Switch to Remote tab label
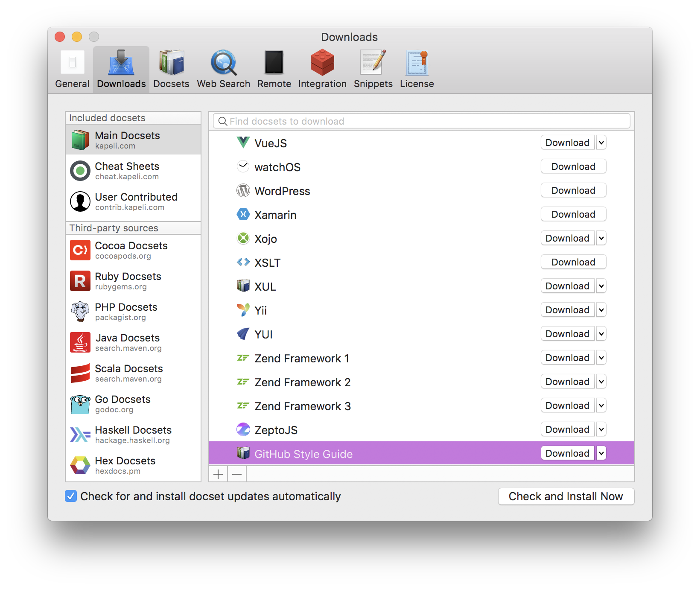Image resolution: width=700 pixels, height=589 pixels. tap(274, 84)
